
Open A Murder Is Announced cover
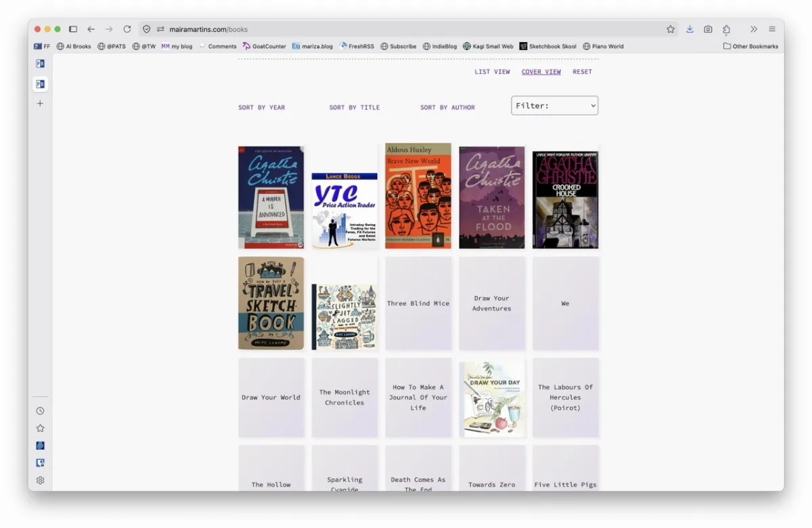click(x=271, y=198)
